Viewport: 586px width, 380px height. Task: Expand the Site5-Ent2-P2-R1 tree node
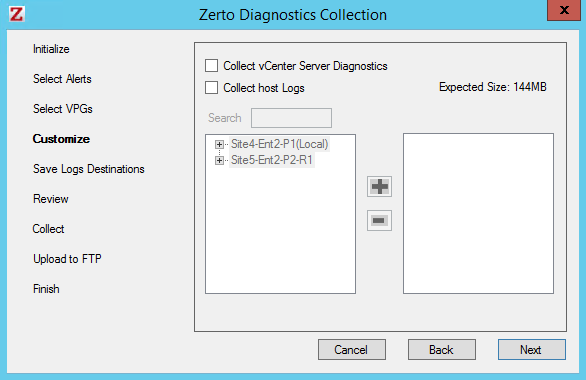click(219, 160)
